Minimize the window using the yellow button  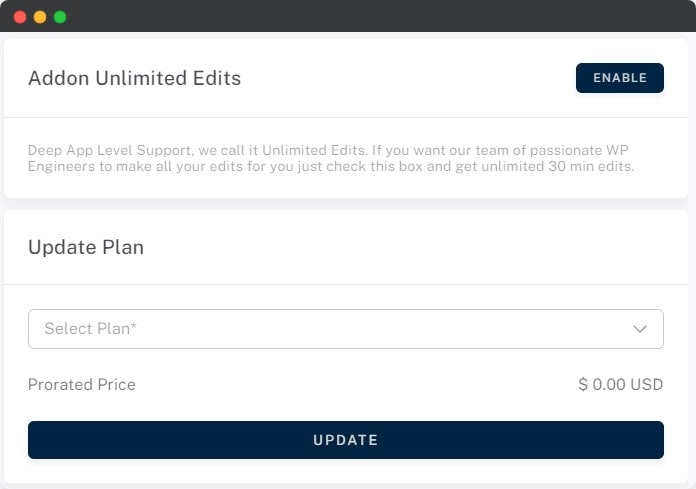click(40, 17)
